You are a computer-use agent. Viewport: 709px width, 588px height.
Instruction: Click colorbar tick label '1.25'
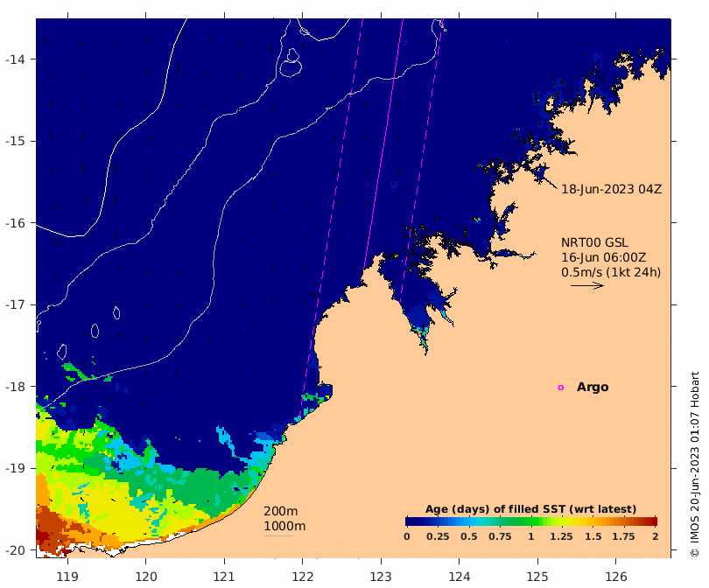(561, 536)
